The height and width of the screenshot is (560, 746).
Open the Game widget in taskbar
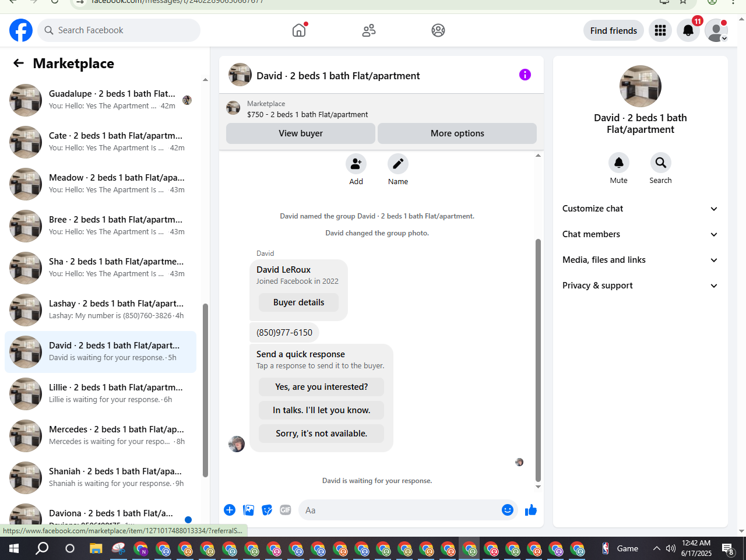[x=620, y=548]
